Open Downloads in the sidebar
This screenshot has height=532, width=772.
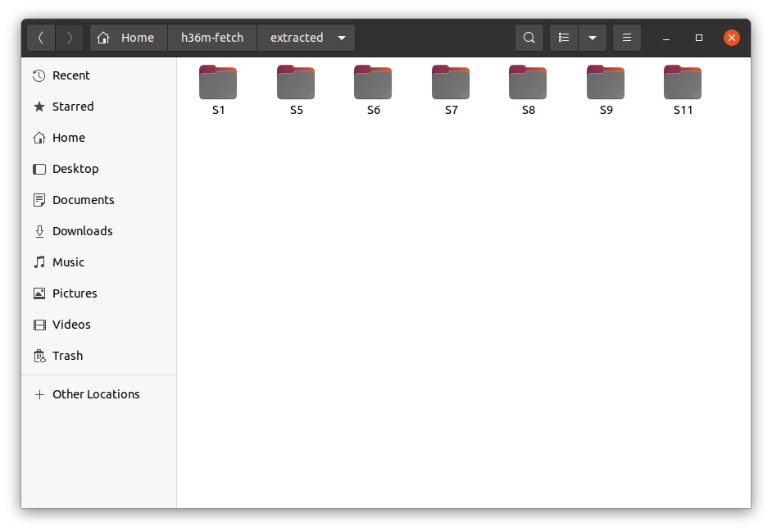click(x=98, y=231)
